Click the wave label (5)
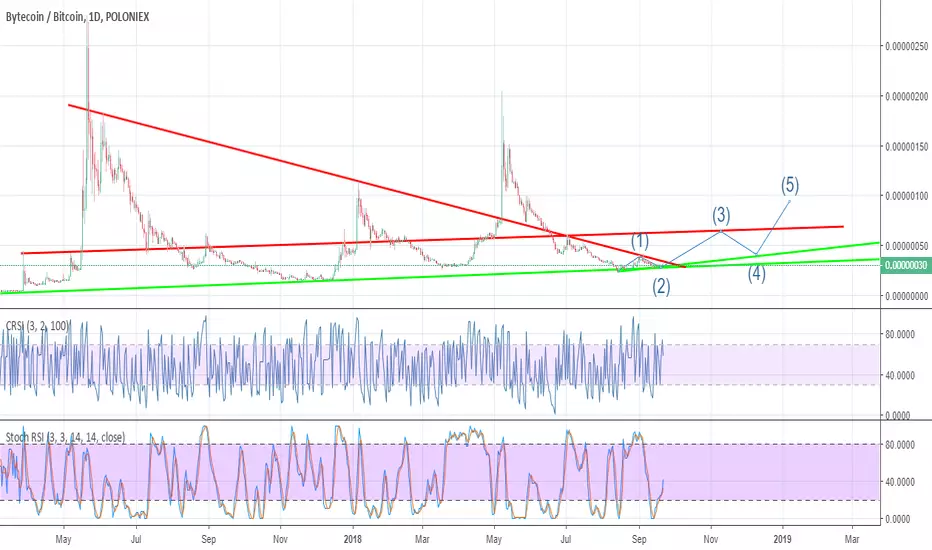 coord(789,185)
